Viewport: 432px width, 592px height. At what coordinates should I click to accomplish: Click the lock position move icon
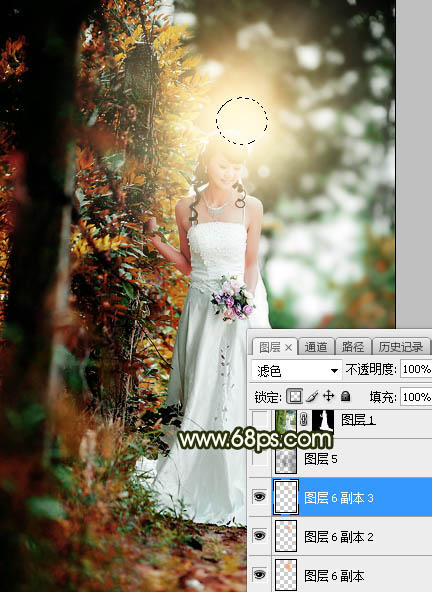[x=329, y=396]
